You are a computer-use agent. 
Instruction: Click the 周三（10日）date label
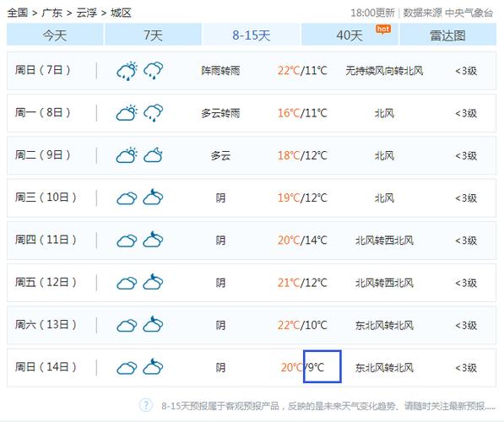click(46, 197)
